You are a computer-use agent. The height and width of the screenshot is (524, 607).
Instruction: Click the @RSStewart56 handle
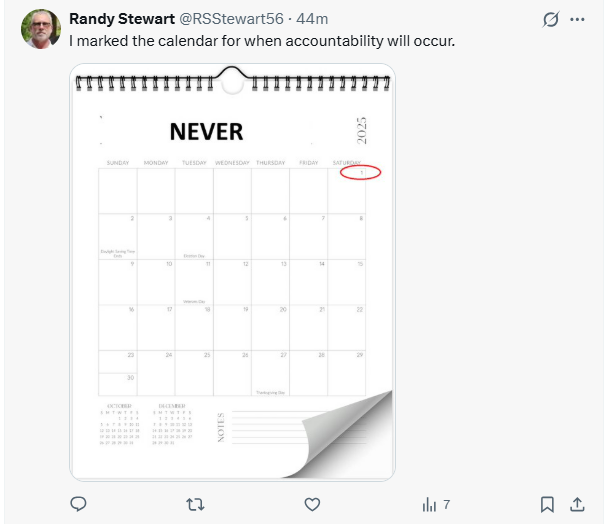point(230,20)
